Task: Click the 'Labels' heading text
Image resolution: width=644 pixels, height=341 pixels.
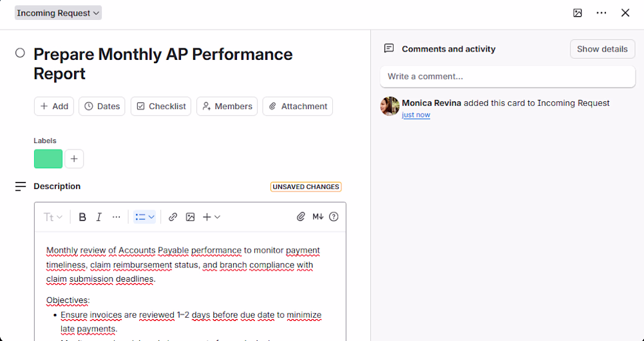Action: coord(45,141)
